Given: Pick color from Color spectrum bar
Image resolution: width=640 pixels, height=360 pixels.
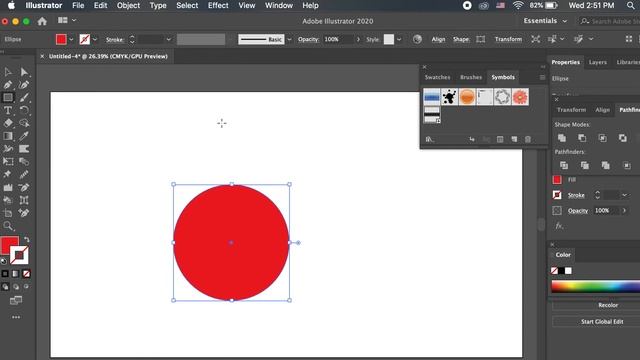Looking at the screenshot, I should [596, 286].
